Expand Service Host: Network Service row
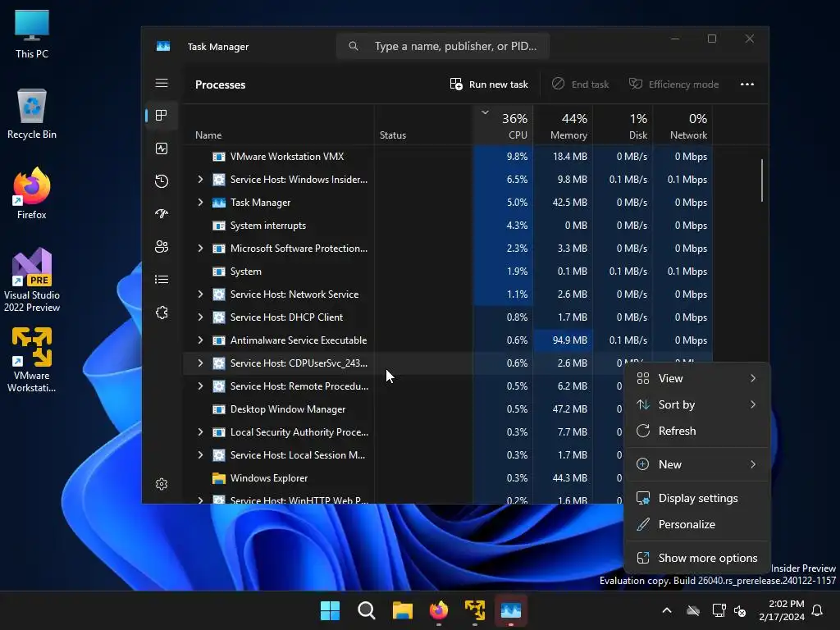The height and width of the screenshot is (630, 840). [200, 294]
